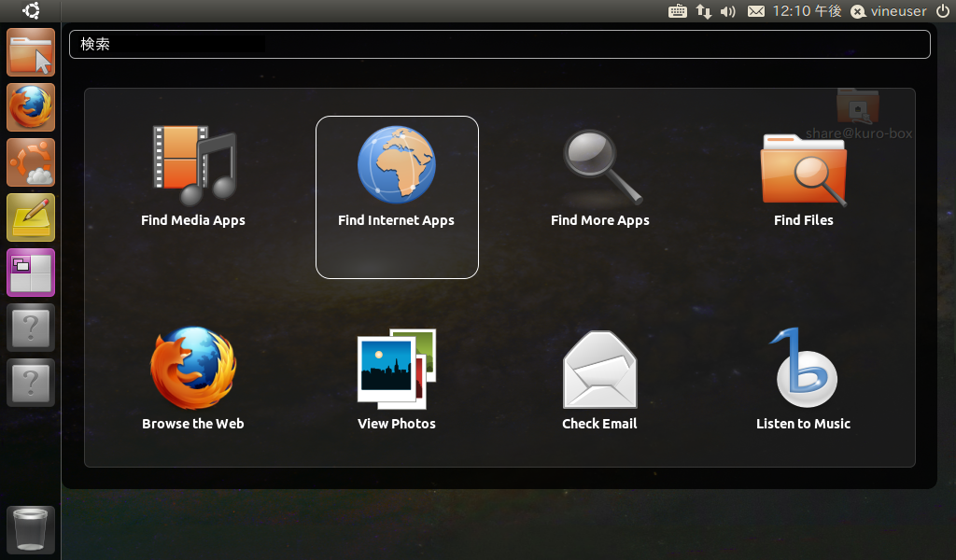Open Check Email envelope icon
This screenshot has height=560, width=956.
(600, 370)
